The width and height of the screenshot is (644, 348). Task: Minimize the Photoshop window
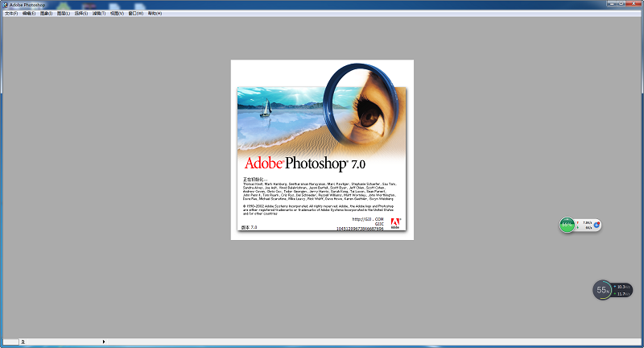[x=612, y=3]
